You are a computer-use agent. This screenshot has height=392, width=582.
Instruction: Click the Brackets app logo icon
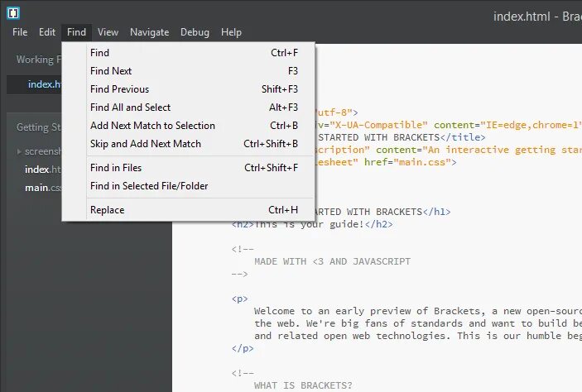(13, 13)
